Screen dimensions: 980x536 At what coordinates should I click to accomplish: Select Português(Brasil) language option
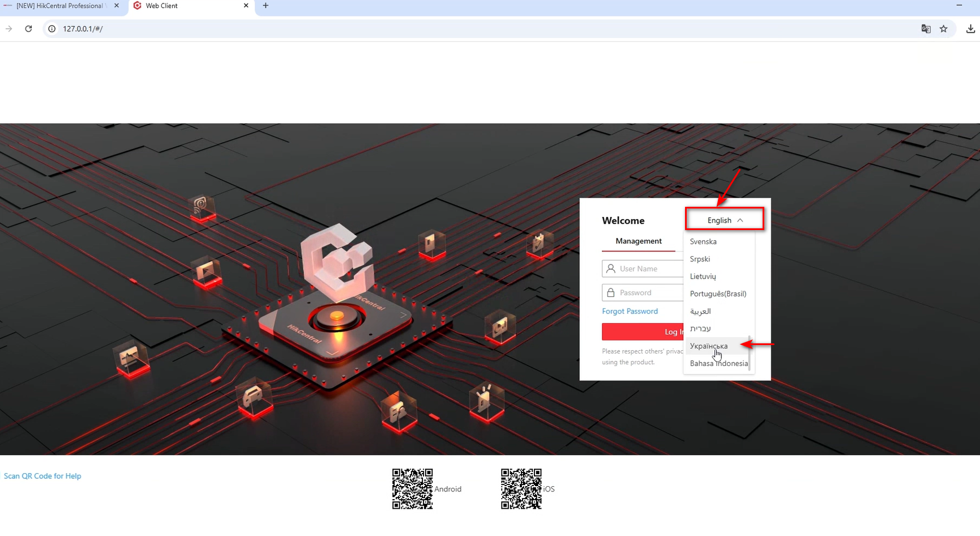coord(718,293)
